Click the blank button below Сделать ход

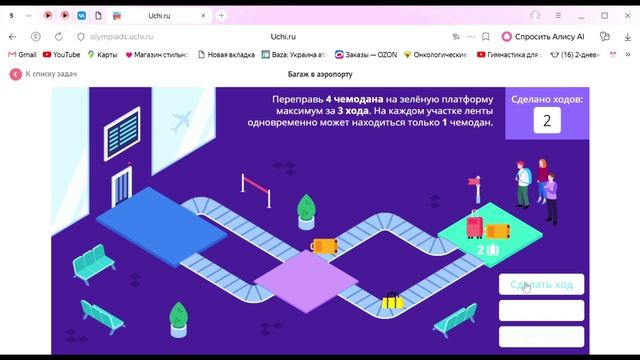coord(541,311)
